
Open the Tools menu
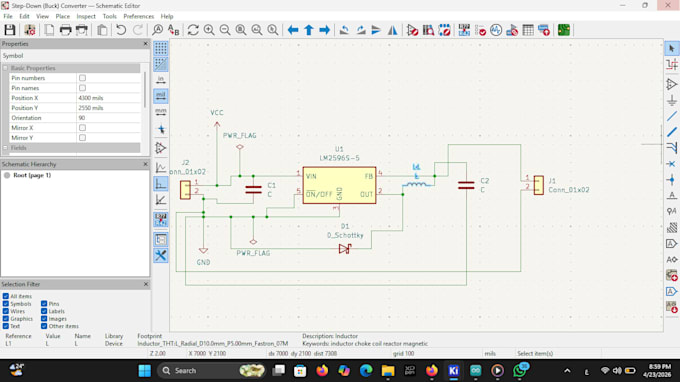click(x=109, y=16)
